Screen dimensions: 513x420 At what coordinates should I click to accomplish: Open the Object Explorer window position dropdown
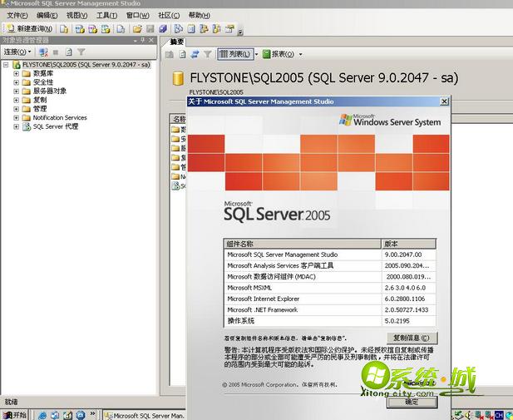click(136, 40)
